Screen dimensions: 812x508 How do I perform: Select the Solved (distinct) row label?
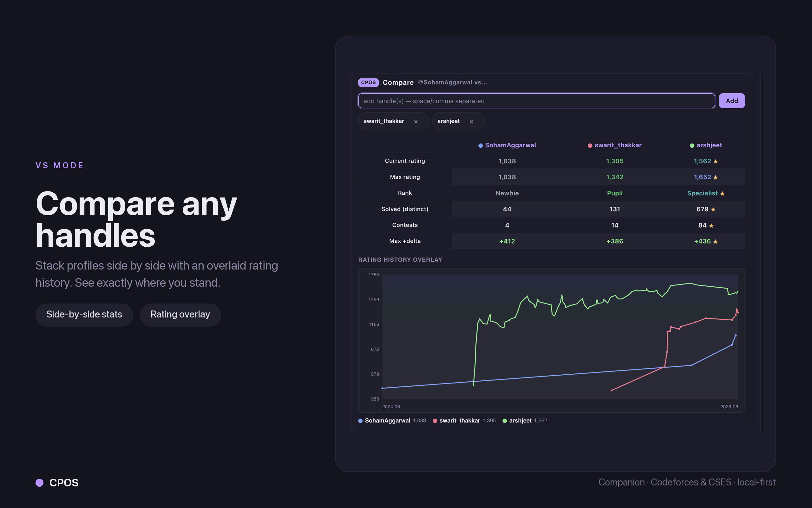(x=405, y=209)
